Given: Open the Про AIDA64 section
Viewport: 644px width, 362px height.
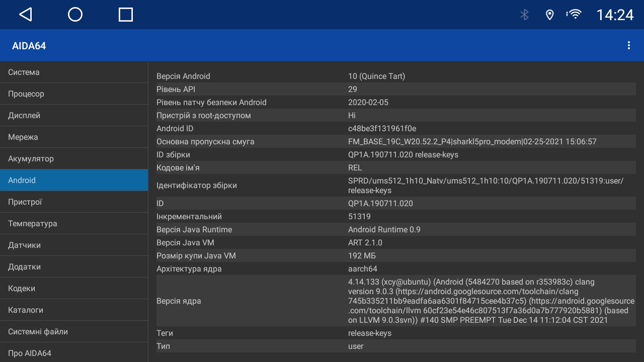Looking at the screenshot, I should 74,352.
